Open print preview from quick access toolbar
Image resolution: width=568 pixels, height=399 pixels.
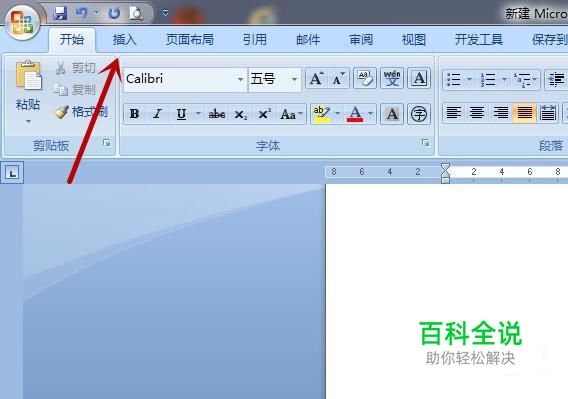137,14
